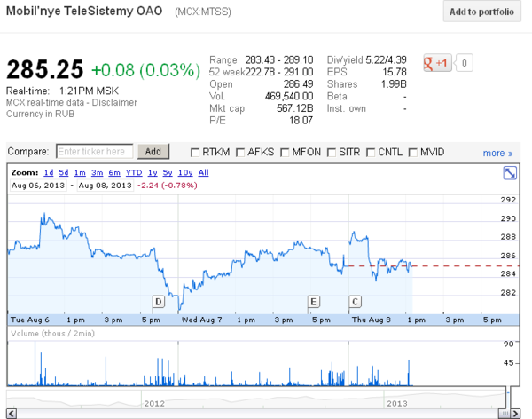
Task: Click the timeline range slider handle
Action: 505,414
